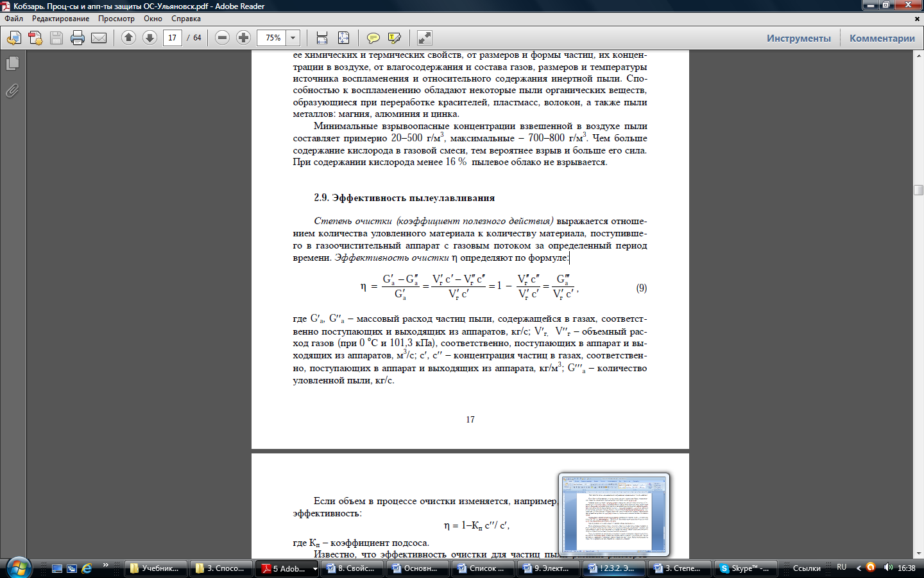This screenshot has width=924, height=578.
Task: Click the Word window preview thumbnail
Action: pyautogui.click(x=613, y=514)
